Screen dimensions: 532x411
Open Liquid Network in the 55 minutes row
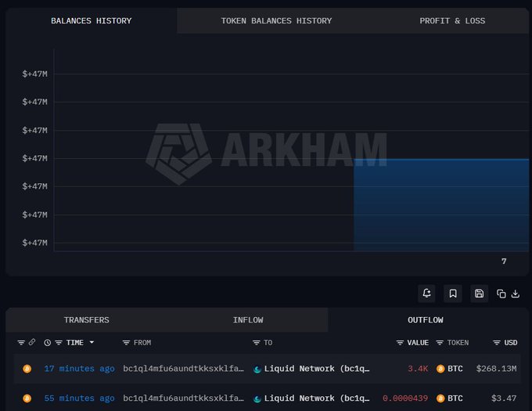pos(317,398)
